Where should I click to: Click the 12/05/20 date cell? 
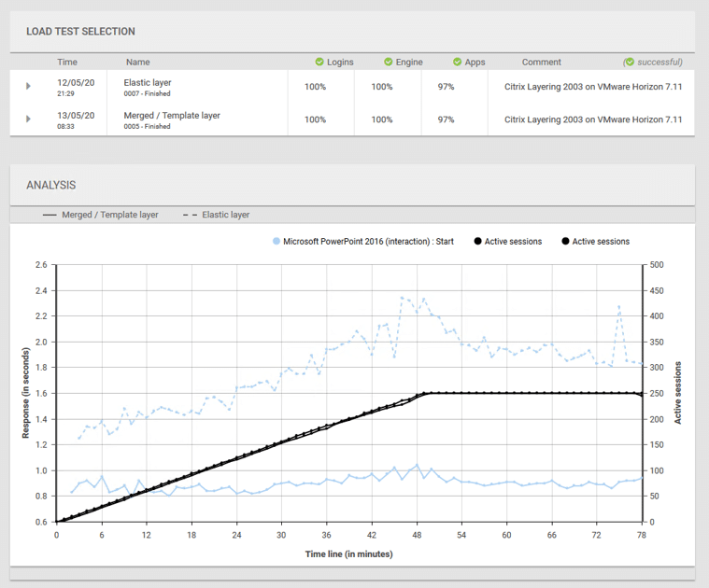point(76,83)
